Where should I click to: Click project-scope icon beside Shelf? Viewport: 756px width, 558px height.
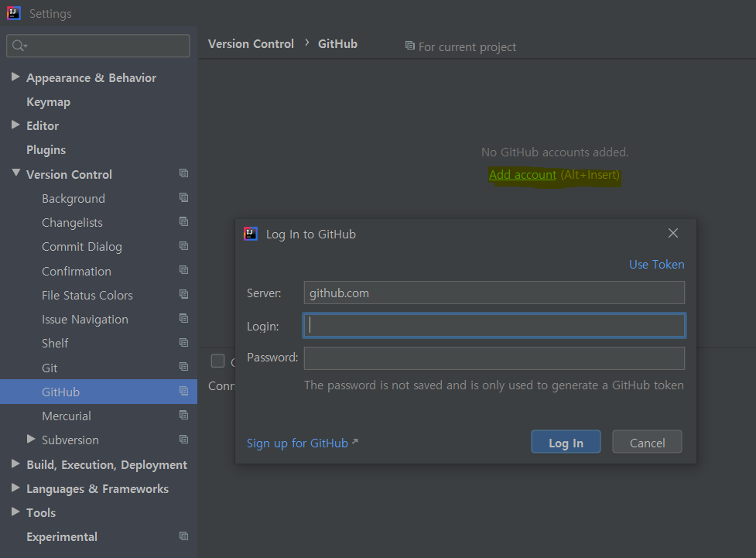183,342
